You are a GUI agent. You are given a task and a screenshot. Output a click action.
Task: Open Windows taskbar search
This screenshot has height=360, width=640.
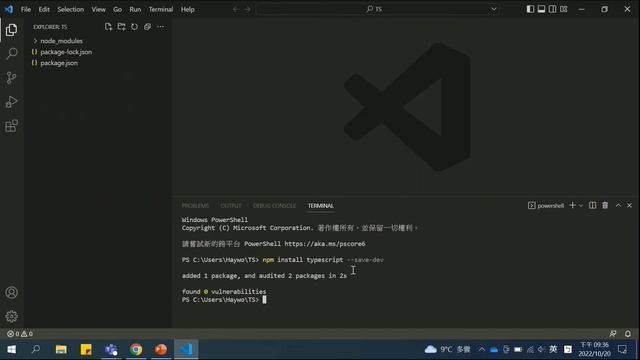point(36,349)
